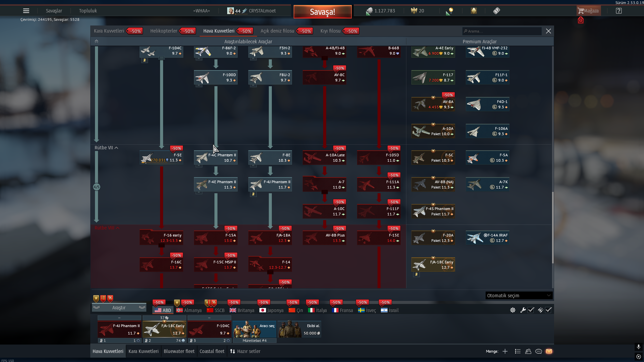This screenshot has height=362, width=644.
Task: Add squad member with plus icon
Action: coord(505,351)
